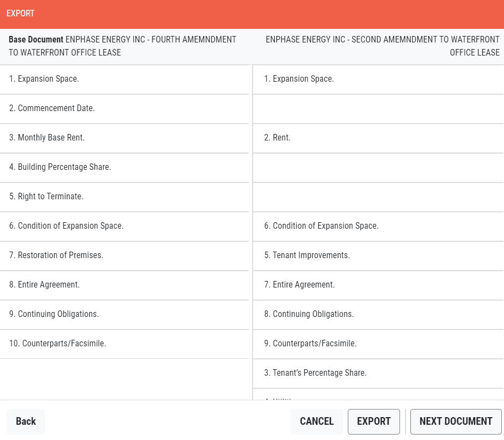Click the white EXPORT button
Image resolution: width=504 pixels, height=440 pixels.
(374, 421)
